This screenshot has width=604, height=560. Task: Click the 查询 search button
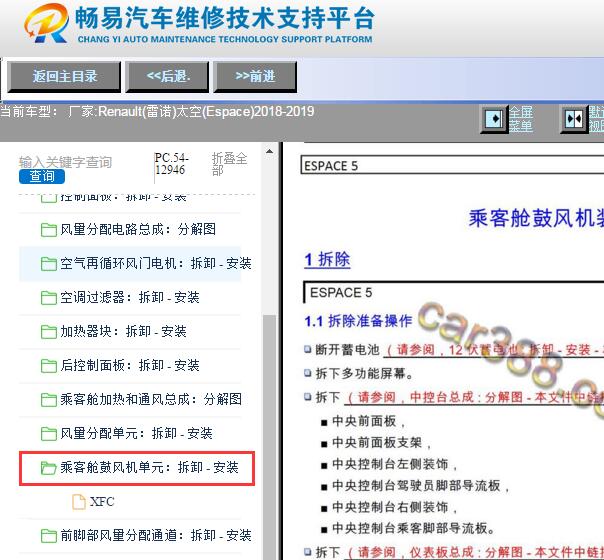coord(41,177)
